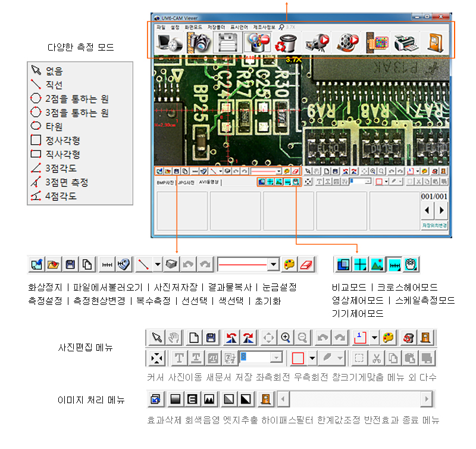The height and width of the screenshot is (449, 476).
Task: Click the monitor-with-clock timed capture icon
Action: point(169,43)
